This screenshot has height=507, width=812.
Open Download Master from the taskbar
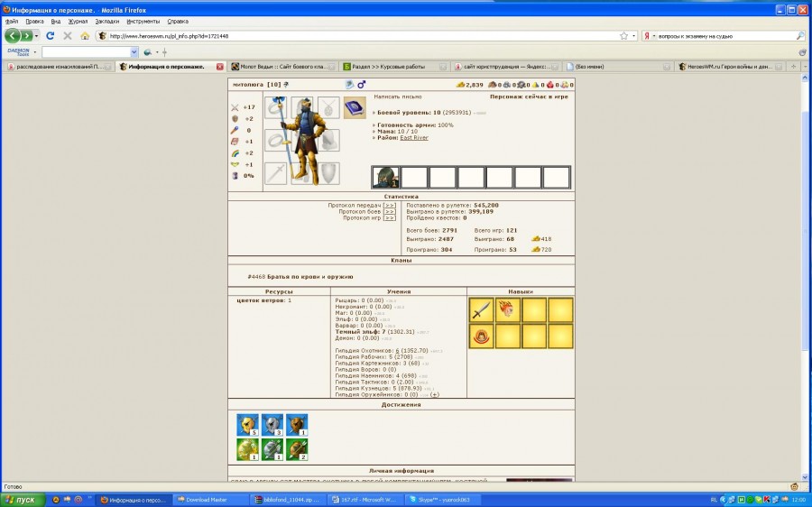(x=211, y=500)
